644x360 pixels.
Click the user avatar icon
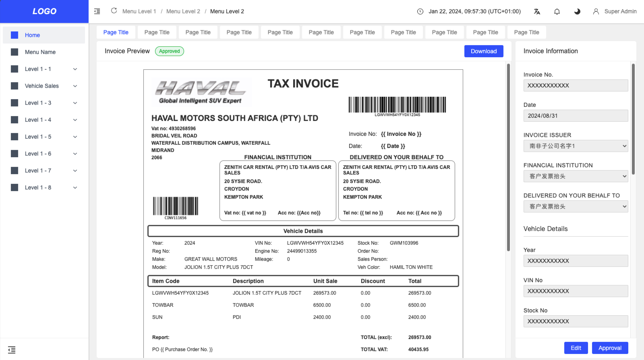point(596,11)
